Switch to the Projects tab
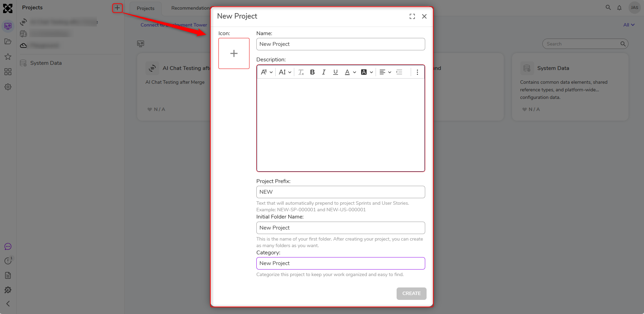Viewport: 644px width, 314px height. (145, 8)
